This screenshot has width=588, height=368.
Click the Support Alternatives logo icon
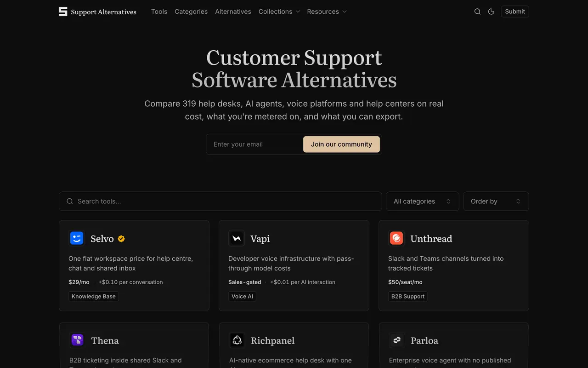[63, 11]
